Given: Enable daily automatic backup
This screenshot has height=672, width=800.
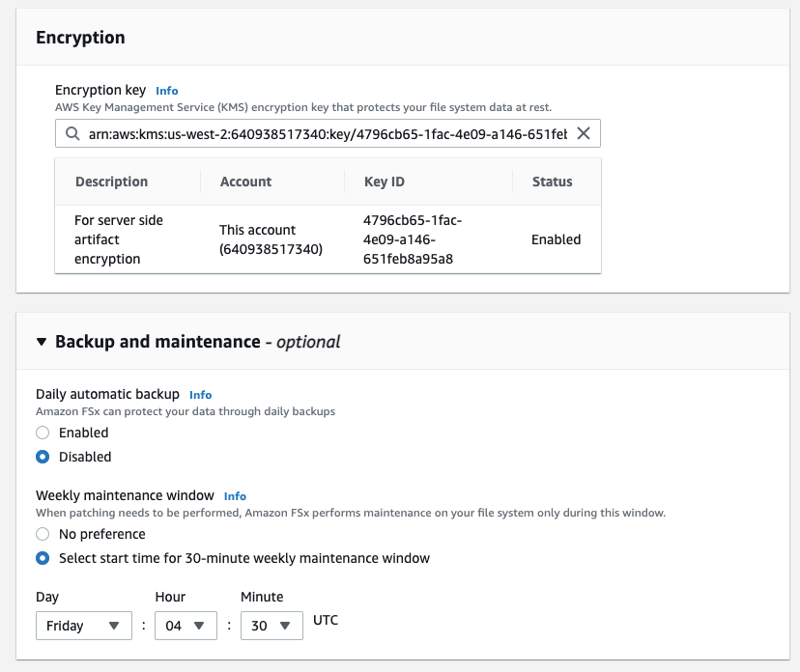Looking at the screenshot, I should point(43,433).
